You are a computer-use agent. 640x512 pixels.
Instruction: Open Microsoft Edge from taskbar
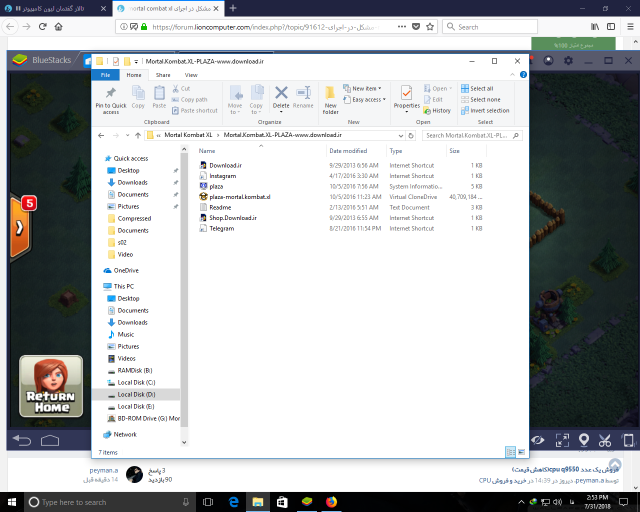point(233,502)
